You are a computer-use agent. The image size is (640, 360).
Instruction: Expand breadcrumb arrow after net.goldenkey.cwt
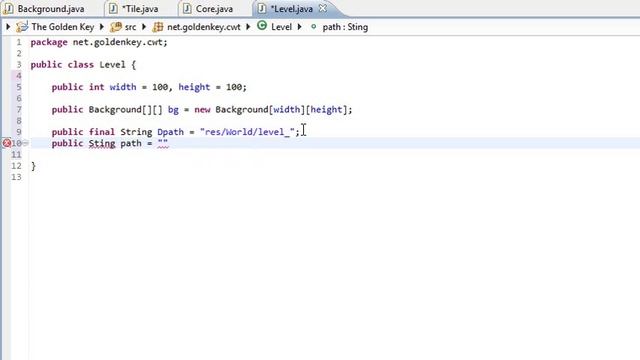(x=248, y=27)
